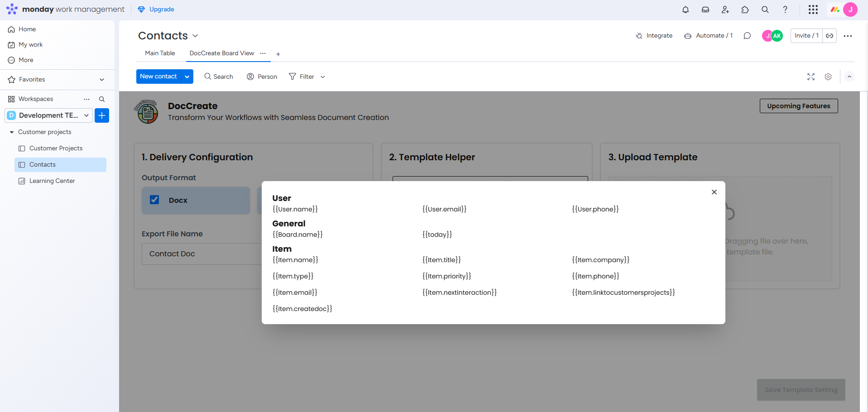This screenshot has width=868, height=412.
Task: Switch to the Main Table tab
Action: (160, 53)
